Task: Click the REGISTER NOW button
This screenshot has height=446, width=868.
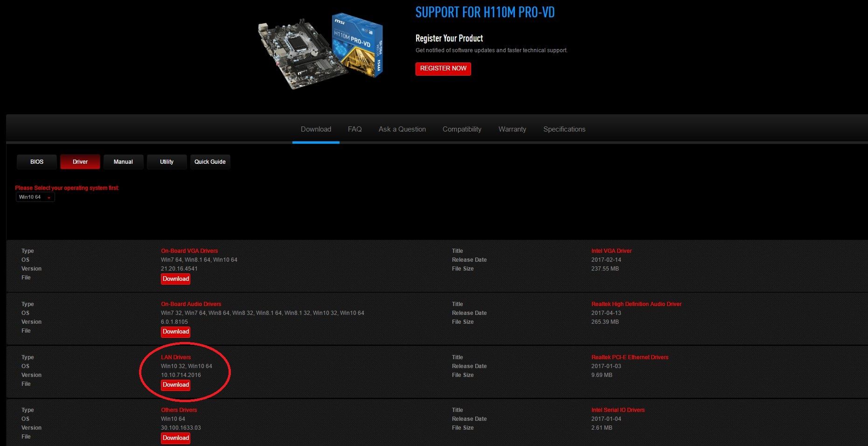Action: point(443,69)
